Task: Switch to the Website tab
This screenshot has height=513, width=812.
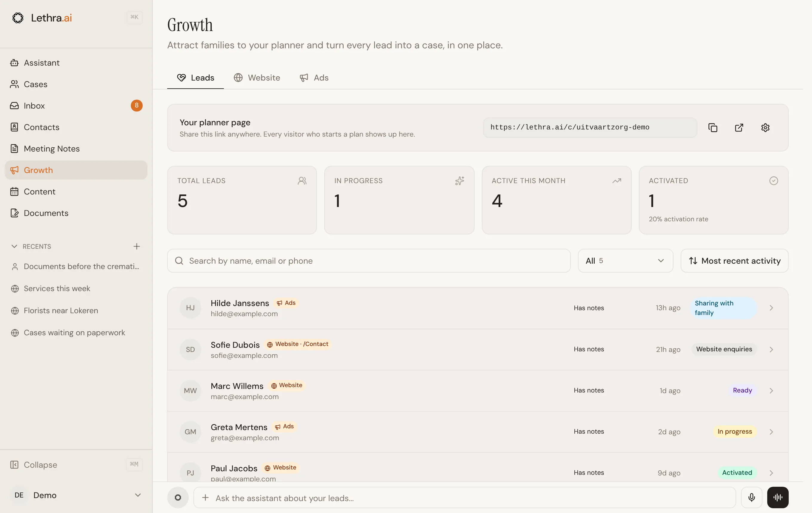Action: click(x=257, y=78)
